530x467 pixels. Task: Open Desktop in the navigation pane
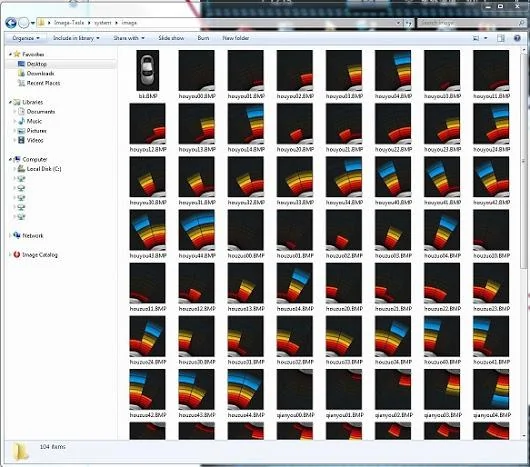click(x=37, y=64)
